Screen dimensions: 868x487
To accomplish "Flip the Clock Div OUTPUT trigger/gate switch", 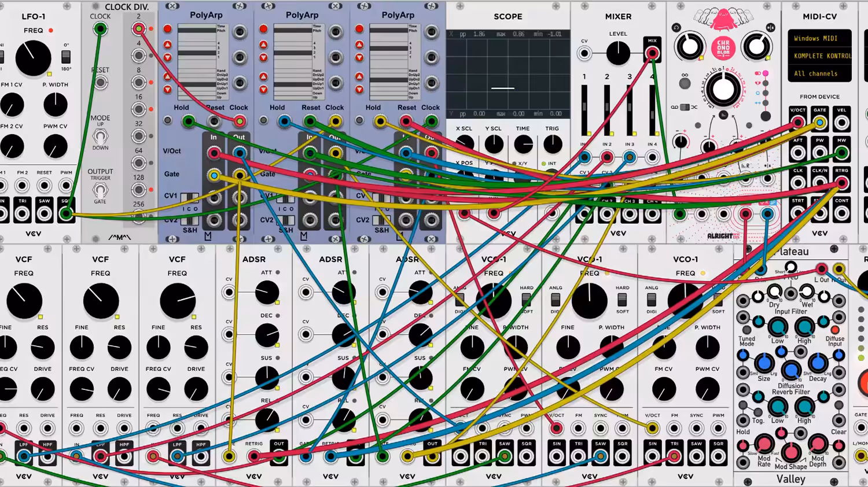I will 100,190.
